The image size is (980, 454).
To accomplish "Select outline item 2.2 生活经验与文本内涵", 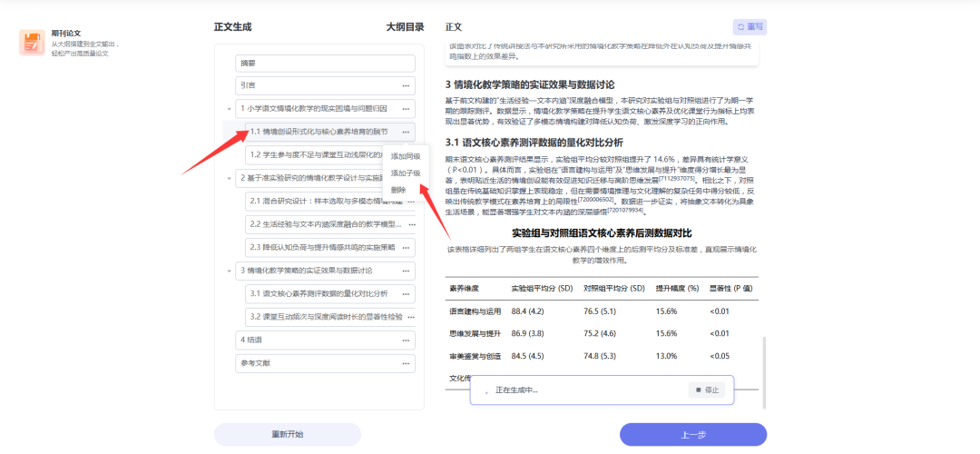I will coord(329,224).
